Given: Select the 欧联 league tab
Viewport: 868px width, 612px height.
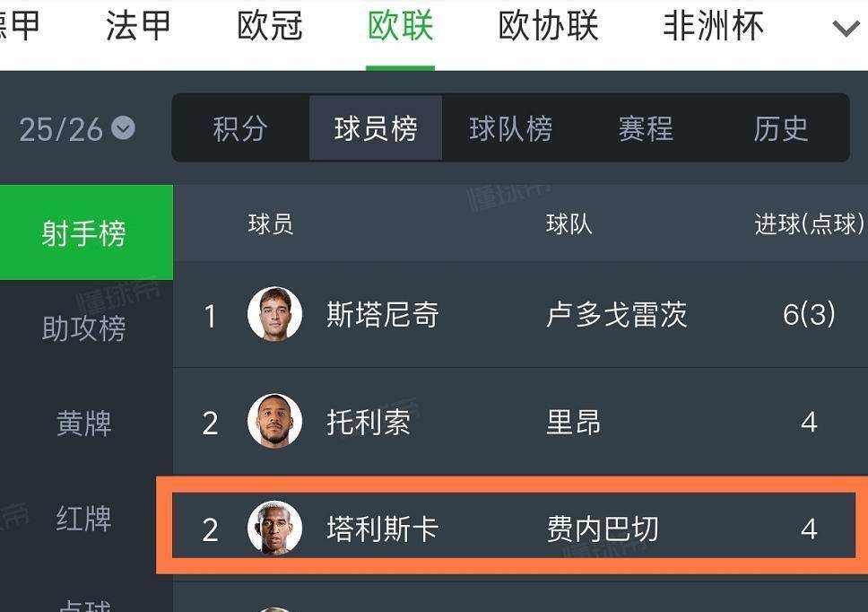Looking at the screenshot, I should click(x=401, y=26).
